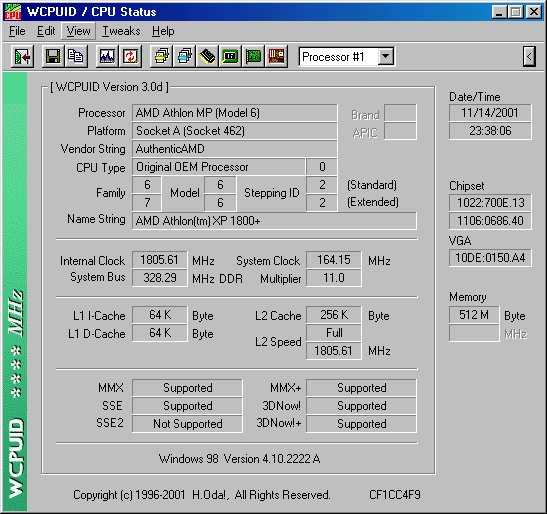547x514 pixels.
Task: Click the empty APIC field
Action: (x=400, y=131)
